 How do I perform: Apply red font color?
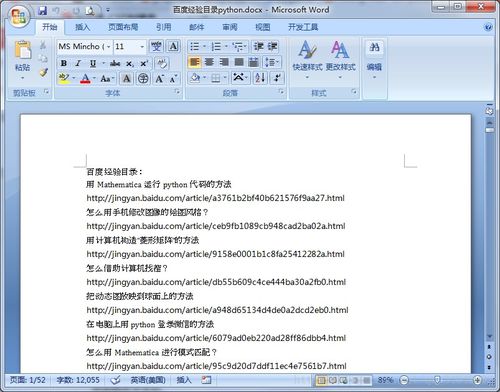pos(85,79)
